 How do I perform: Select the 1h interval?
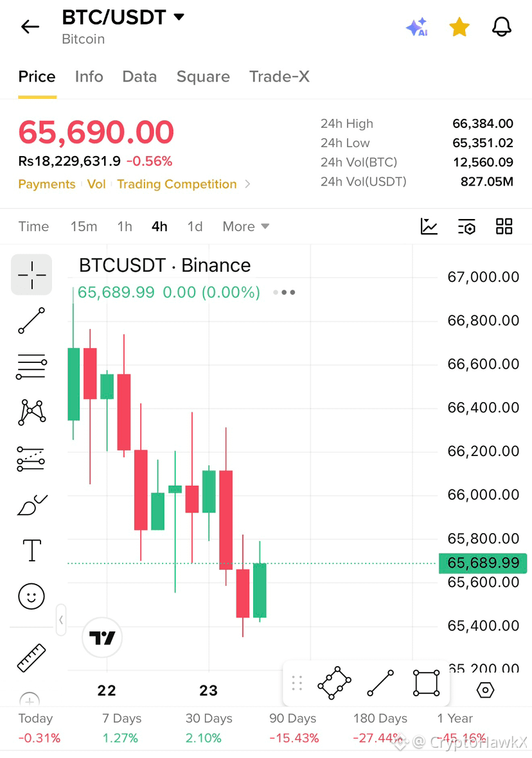pyautogui.click(x=124, y=226)
